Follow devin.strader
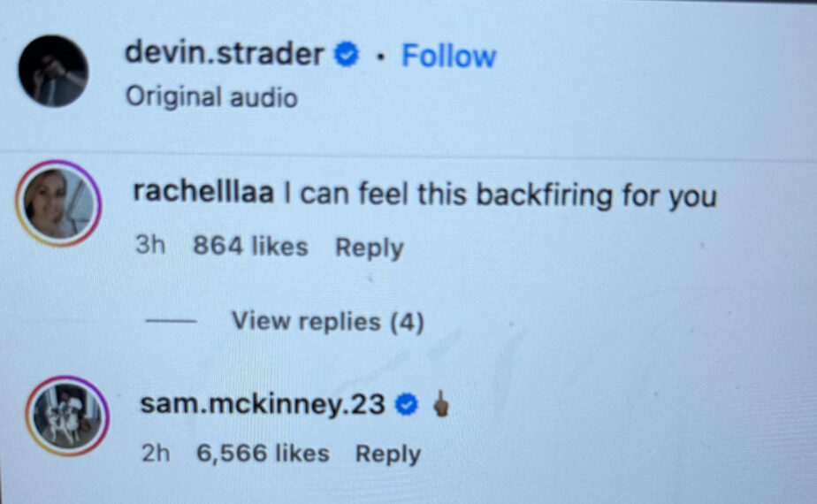 click(448, 56)
